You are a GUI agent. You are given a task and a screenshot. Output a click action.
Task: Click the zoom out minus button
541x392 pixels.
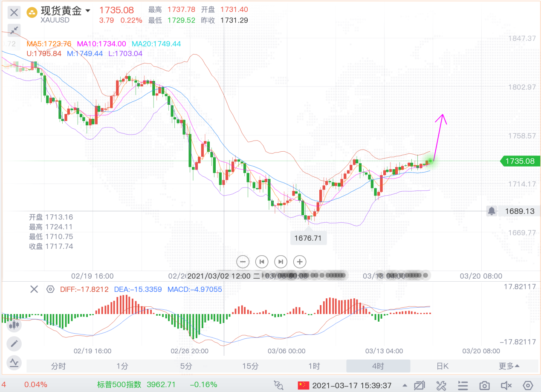point(243,262)
